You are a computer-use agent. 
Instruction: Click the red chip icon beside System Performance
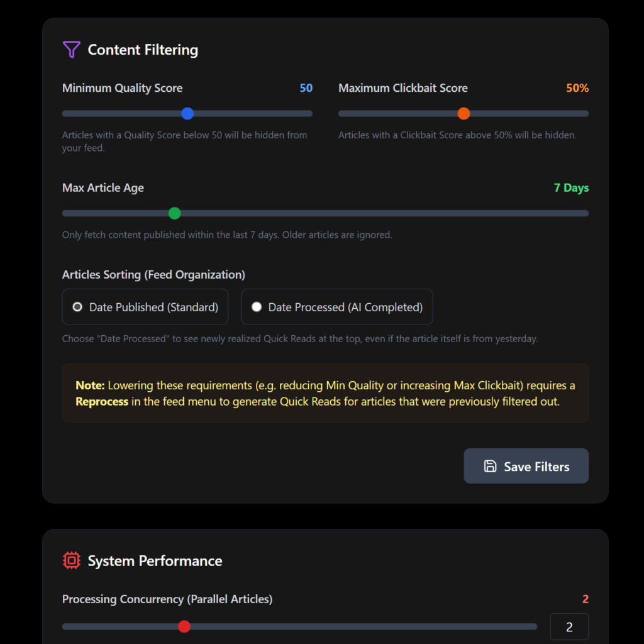pos(72,560)
